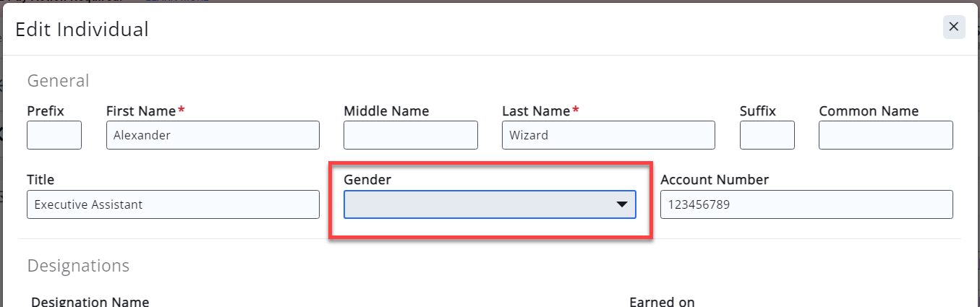
Task: Close the Edit Individual dialog
Action: [x=953, y=27]
